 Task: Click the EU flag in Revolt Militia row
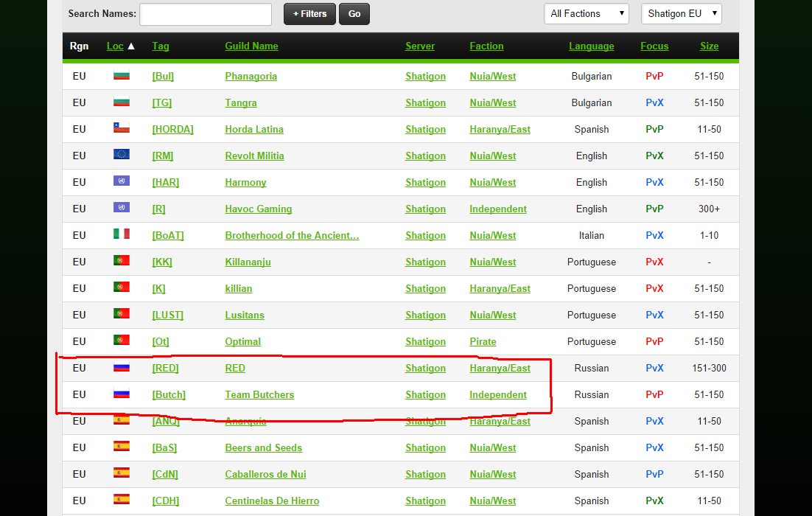coord(121,154)
